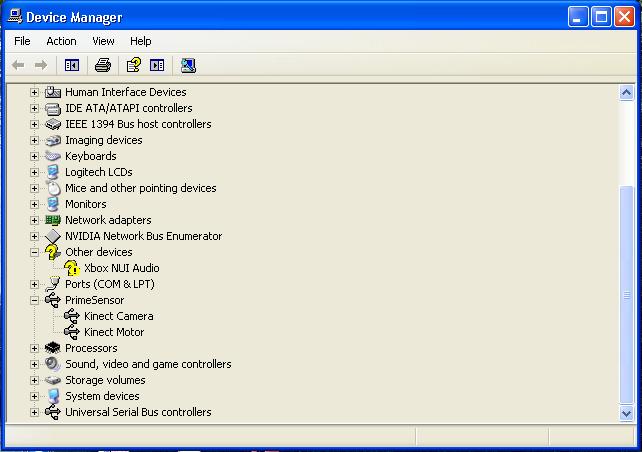Viewport: 642px width, 452px height.
Task: Open the View menu
Action: click(x=103, y=41)
